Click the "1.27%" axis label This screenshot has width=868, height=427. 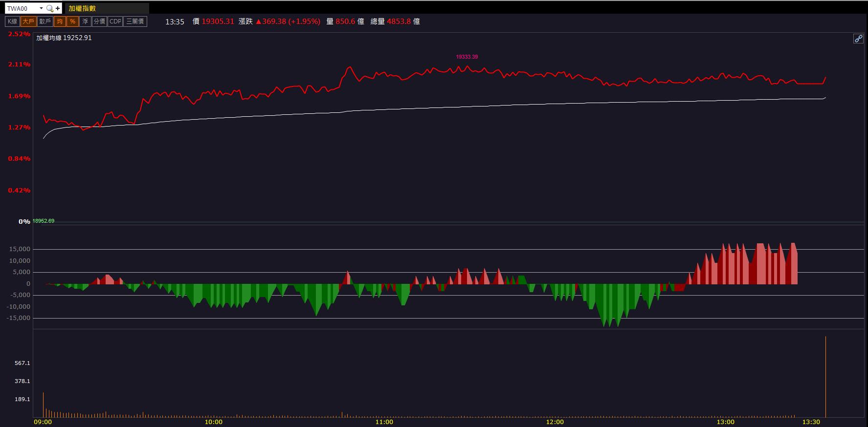(19, 128)
